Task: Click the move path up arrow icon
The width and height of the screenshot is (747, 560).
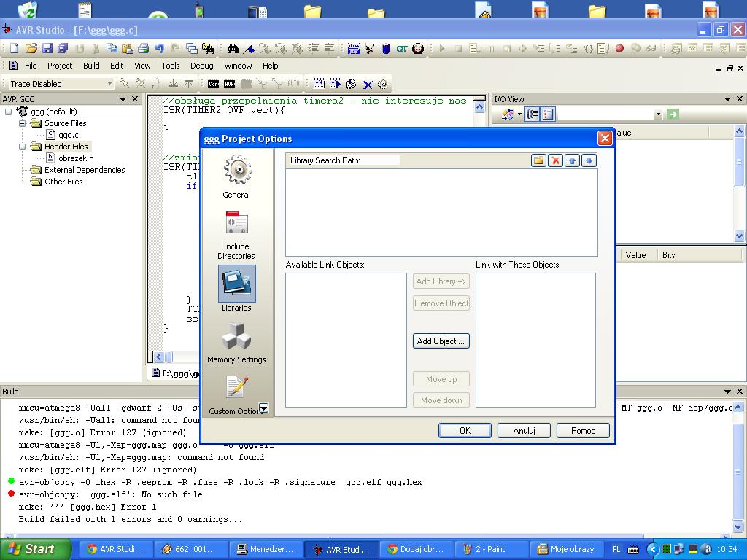Action: [572, 160]
